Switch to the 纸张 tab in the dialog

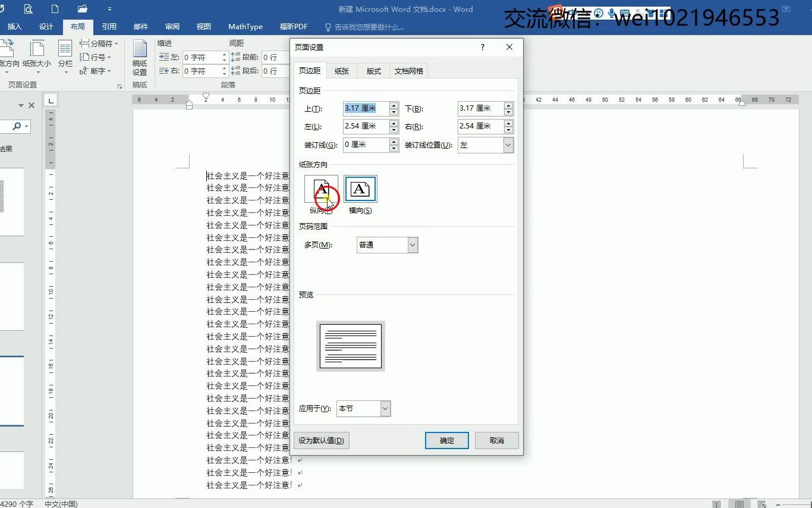pos(341,70)
